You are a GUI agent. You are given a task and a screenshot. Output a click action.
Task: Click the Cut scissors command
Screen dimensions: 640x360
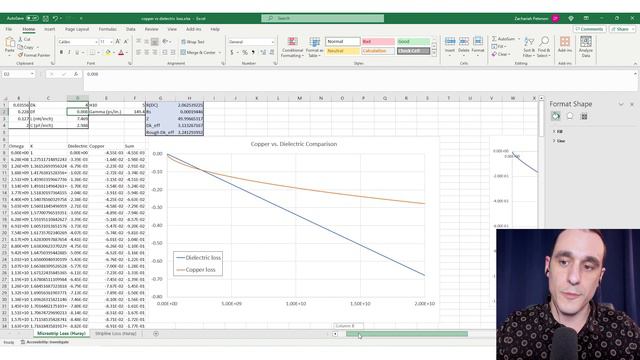[24, 39]
